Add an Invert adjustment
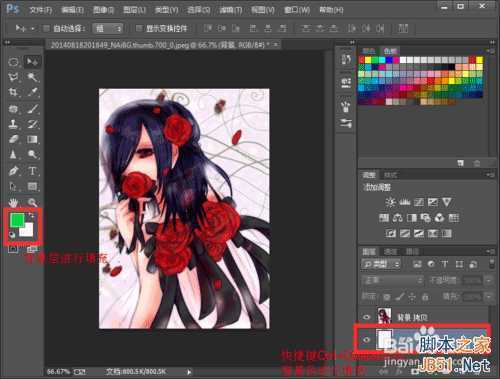 [x=390, y=233]
